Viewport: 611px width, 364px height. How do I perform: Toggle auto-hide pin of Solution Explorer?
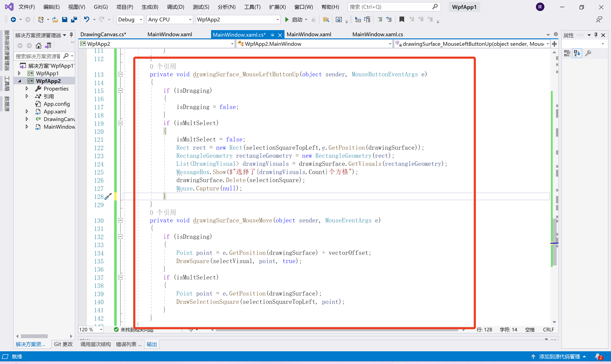[x=71, y=35]
